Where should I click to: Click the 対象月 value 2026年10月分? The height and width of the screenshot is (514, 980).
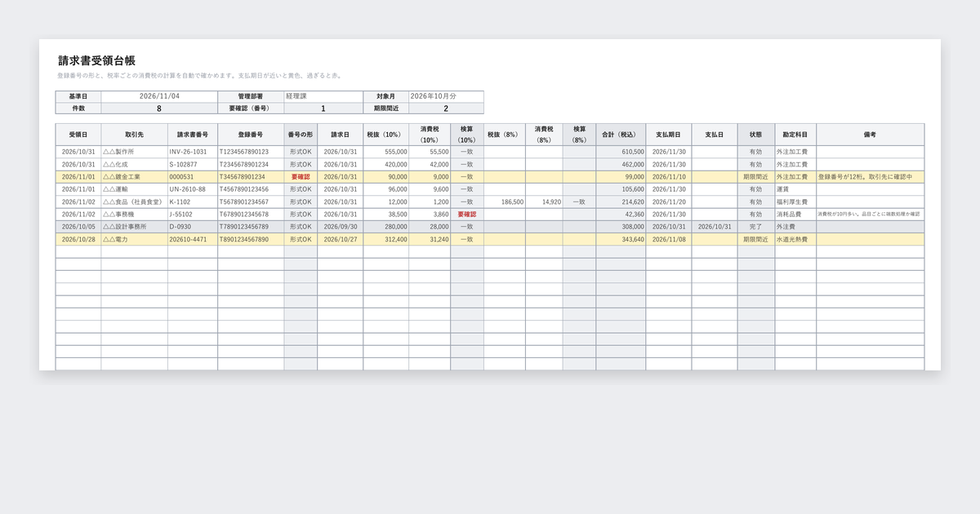point(446,96)
